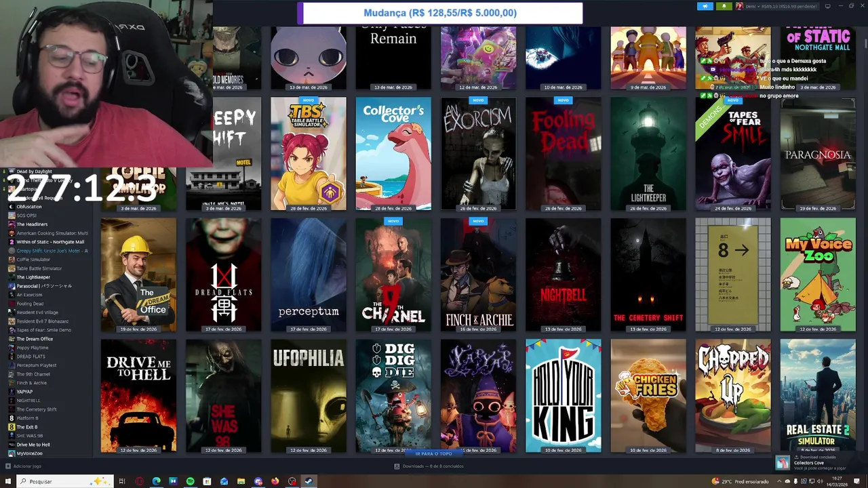Select An Exorcism in the sidebar list
The height and width of the screenshot is (488, 868).
point(29,295)
